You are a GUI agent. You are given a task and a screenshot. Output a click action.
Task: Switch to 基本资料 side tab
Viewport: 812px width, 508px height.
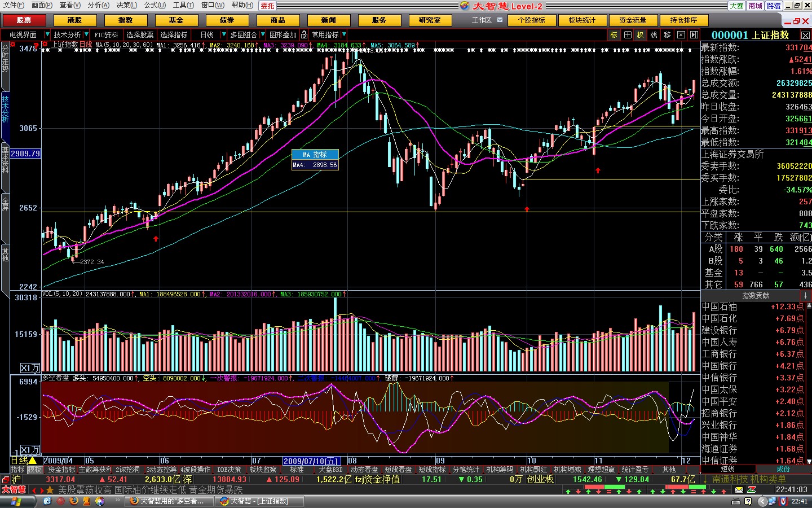5,160
